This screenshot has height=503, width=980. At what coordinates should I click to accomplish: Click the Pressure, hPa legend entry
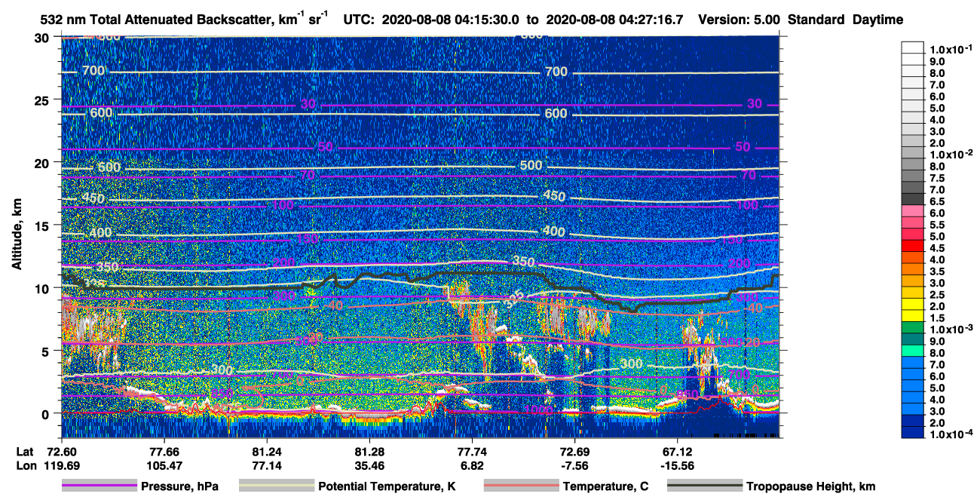(140, 486)
